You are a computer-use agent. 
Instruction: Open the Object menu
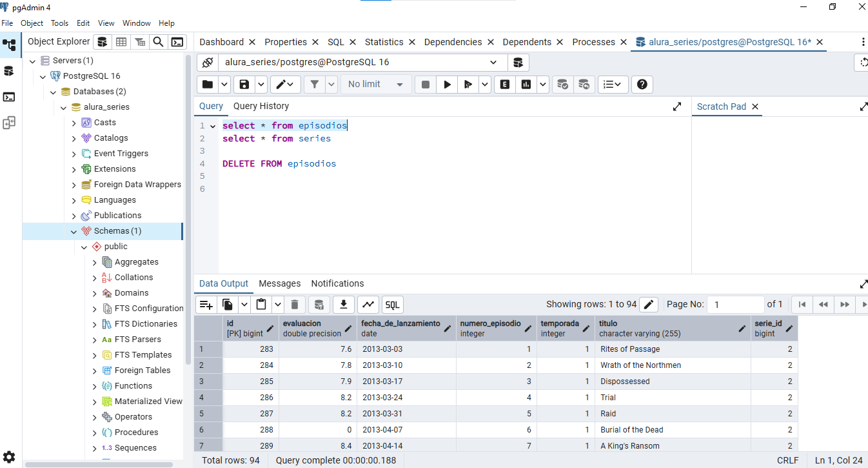point(32,23)
